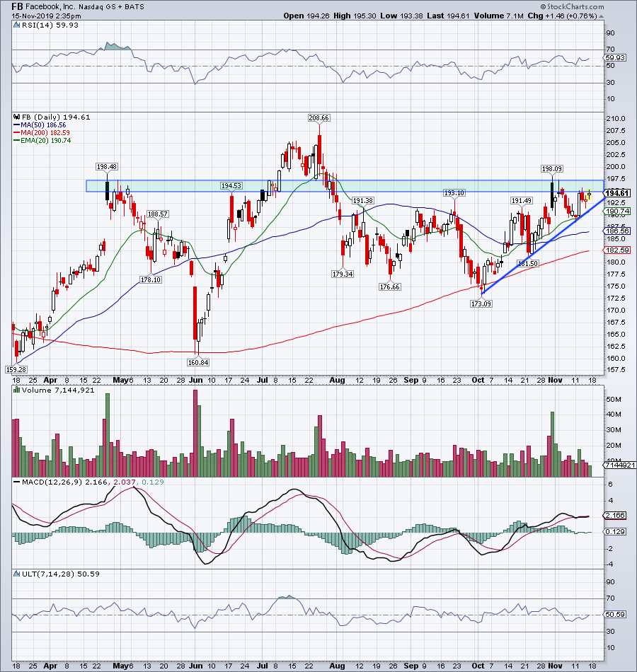Screen dimensions: 637x672
Task: Click the MA(50) 186.56 legend text
Action: tap(43, 125)
